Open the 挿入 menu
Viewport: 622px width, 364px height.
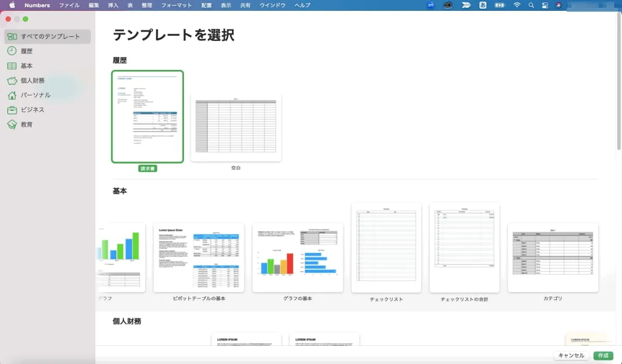tap(112, 5)
